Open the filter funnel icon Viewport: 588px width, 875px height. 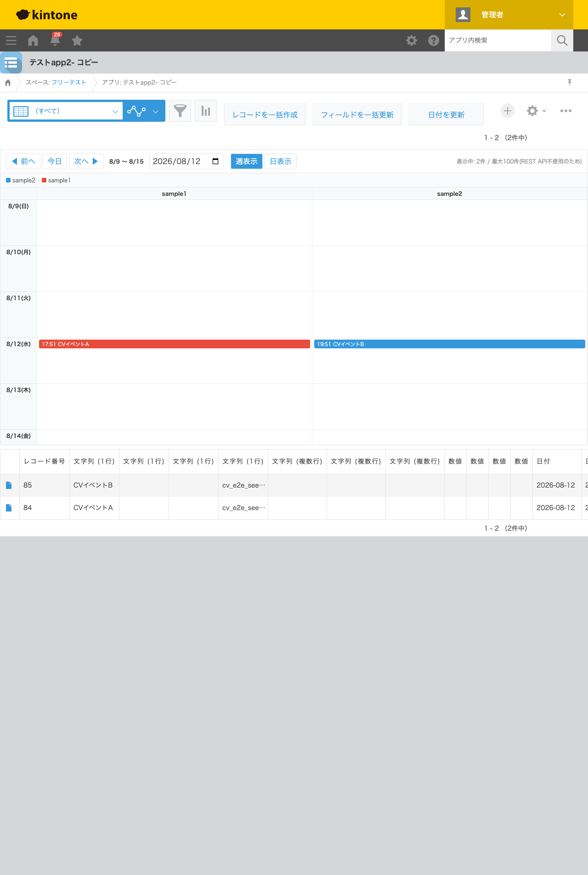click(x=180, y=111)
